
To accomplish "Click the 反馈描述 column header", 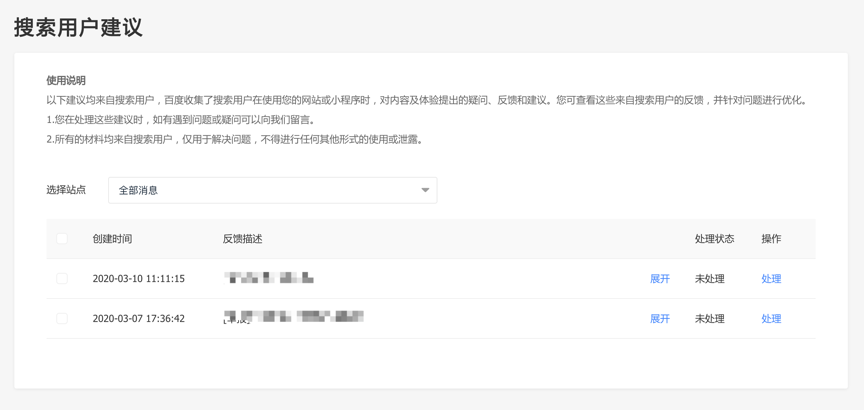I will (x=242, y=239).
